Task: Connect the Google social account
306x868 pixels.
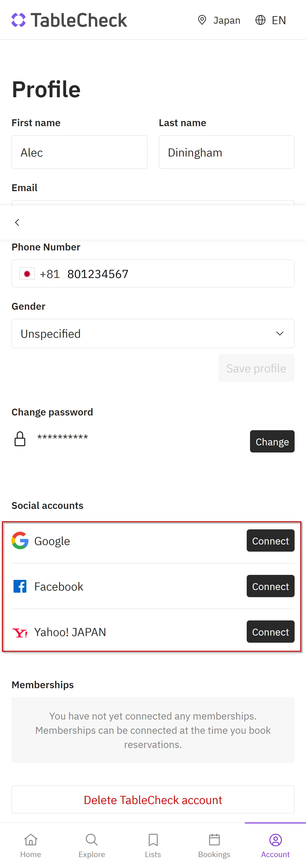Action: tap(270, 540)
